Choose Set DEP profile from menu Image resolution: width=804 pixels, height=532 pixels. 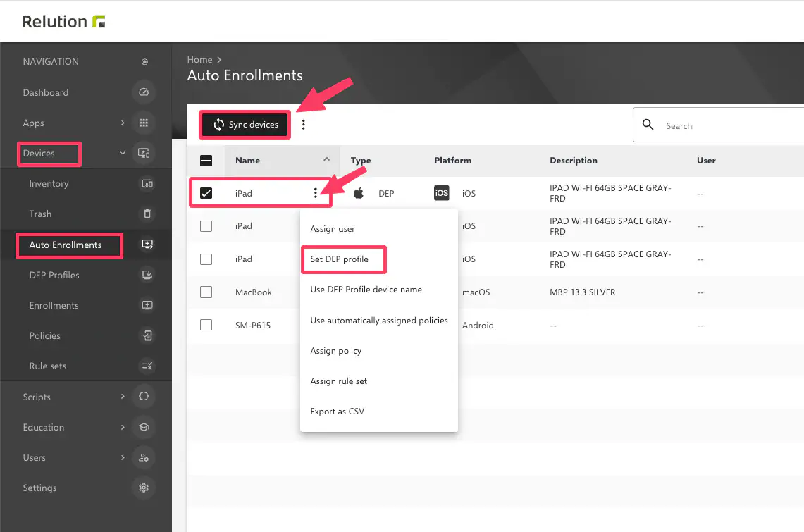[340, 259]
